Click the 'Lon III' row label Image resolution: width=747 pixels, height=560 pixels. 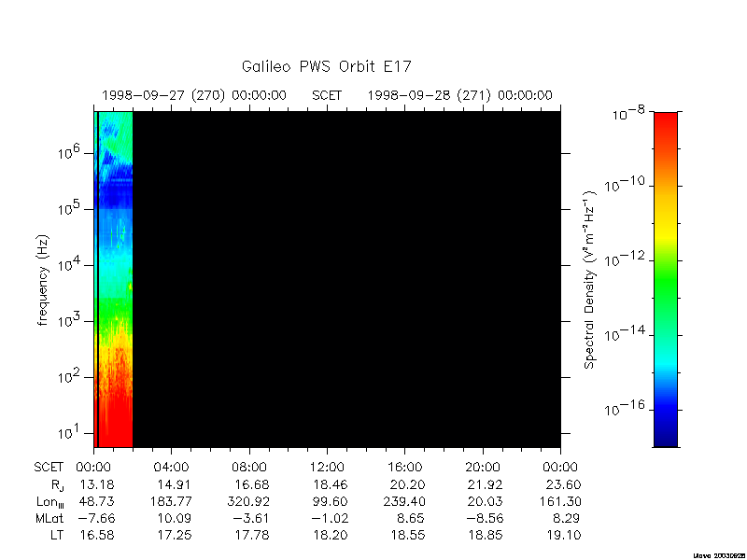pyautogui.click(x=50, y=502)
